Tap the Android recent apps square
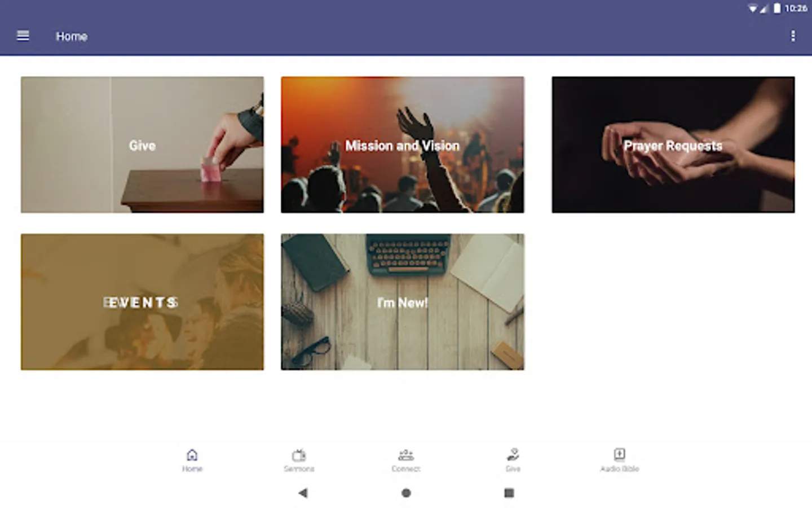812x508 pixels. [509, 493]
